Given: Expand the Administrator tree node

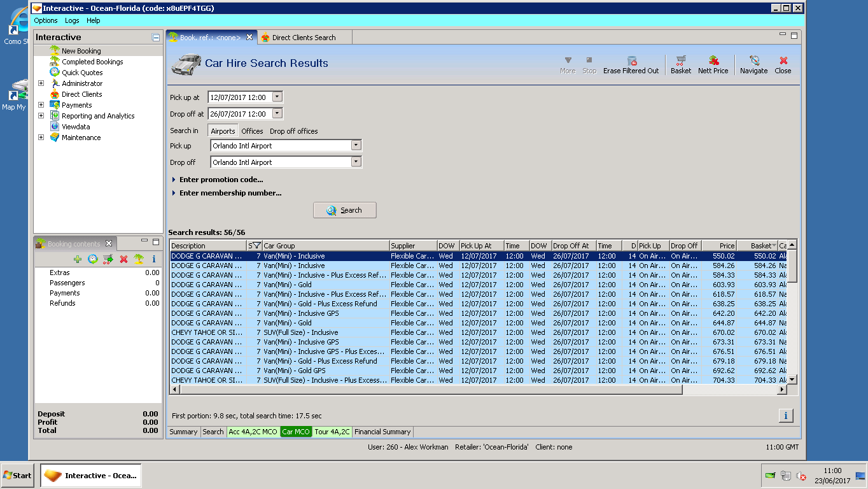Looking at the screenshot, I should coord(41,83).
